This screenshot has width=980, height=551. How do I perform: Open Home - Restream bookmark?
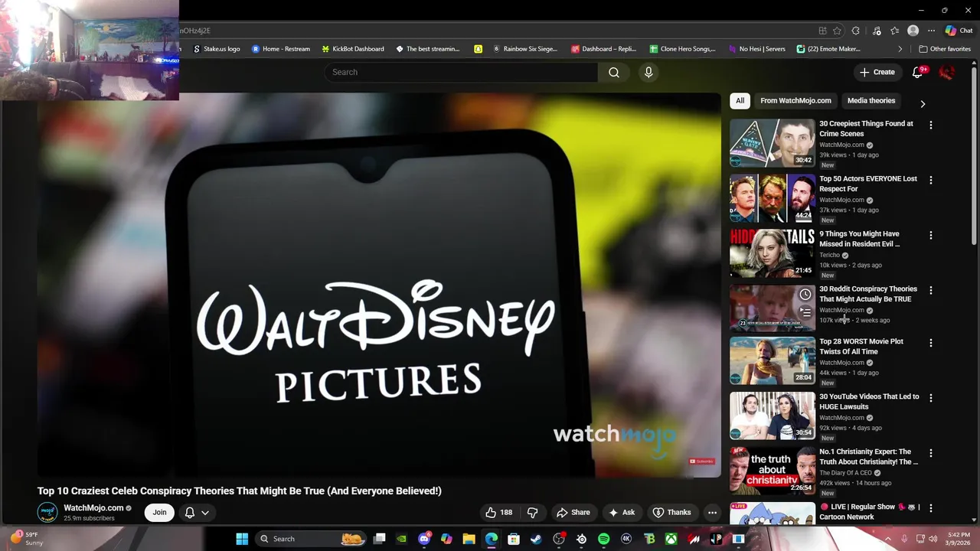(x=281, y=49)
